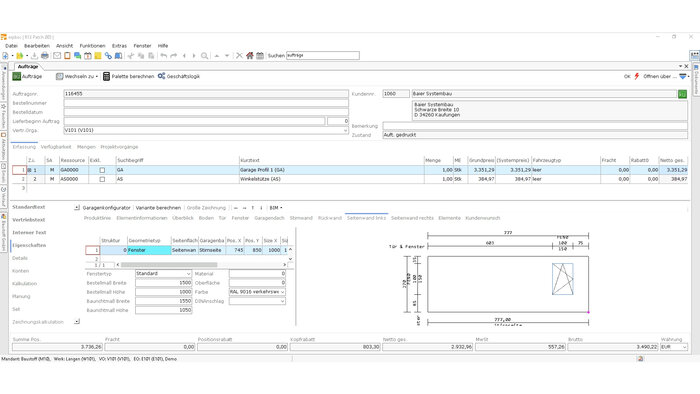Click the red house home icon

pyautogui.click(x=250, y=56)
